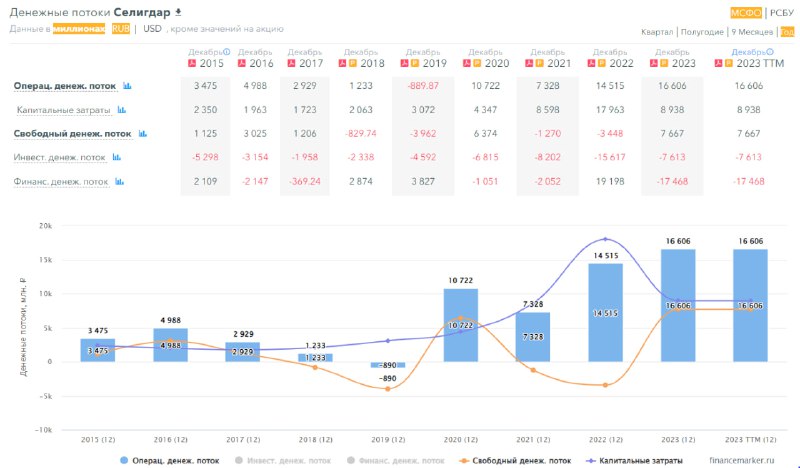The width and height of the screenshot is (800, 468).
Task: Open 2018 red PDF report icon
Action: 342,63
